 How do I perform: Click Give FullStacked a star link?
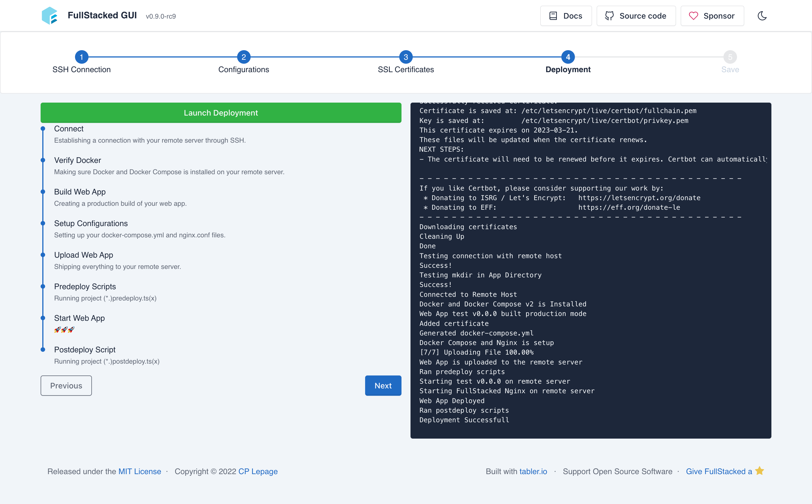click(719, 471)
